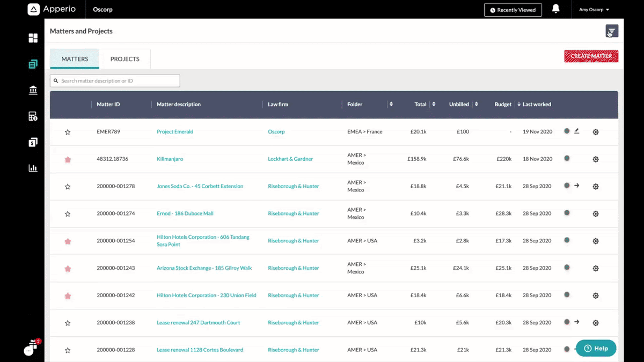Image resolution: width=644 pixels, height=362 pixels.
Task: Unstar Hilton Hotels 230 Union Field
Action: click(x=68, y=295)
